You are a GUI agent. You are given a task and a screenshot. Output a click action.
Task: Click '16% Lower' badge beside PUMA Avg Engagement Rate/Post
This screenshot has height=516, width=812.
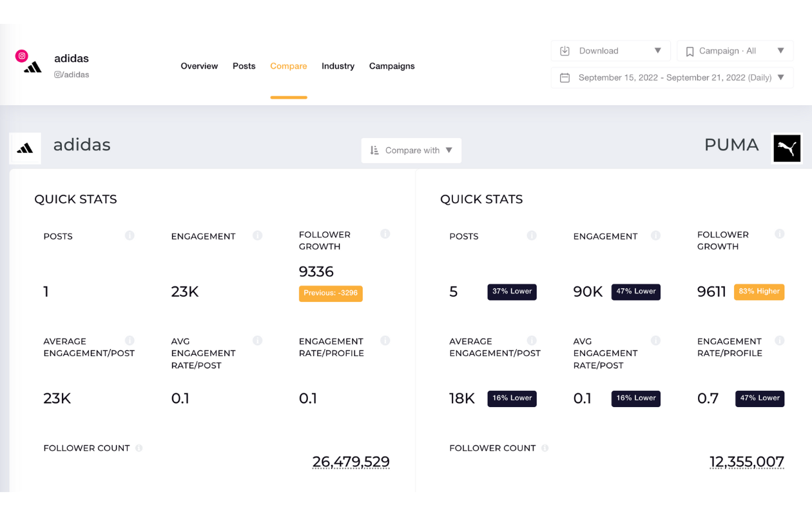635,399
